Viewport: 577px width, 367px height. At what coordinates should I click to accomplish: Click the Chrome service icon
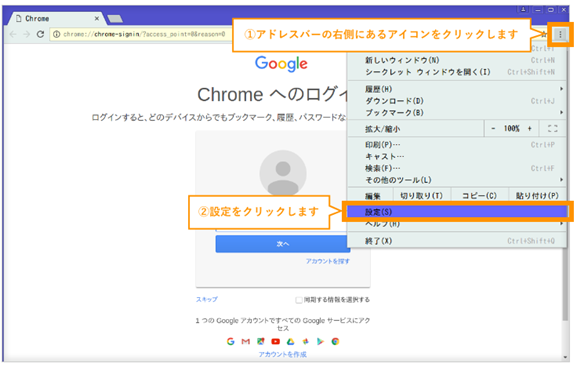click(x=335, y=342)
